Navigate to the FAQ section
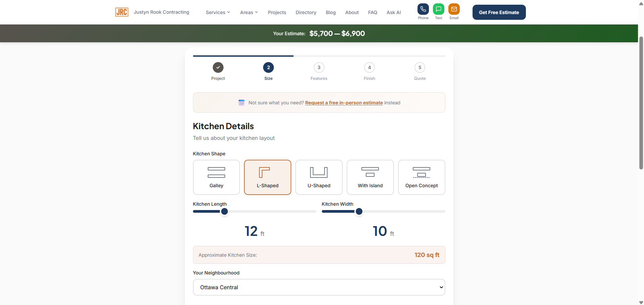 point(372,12)
